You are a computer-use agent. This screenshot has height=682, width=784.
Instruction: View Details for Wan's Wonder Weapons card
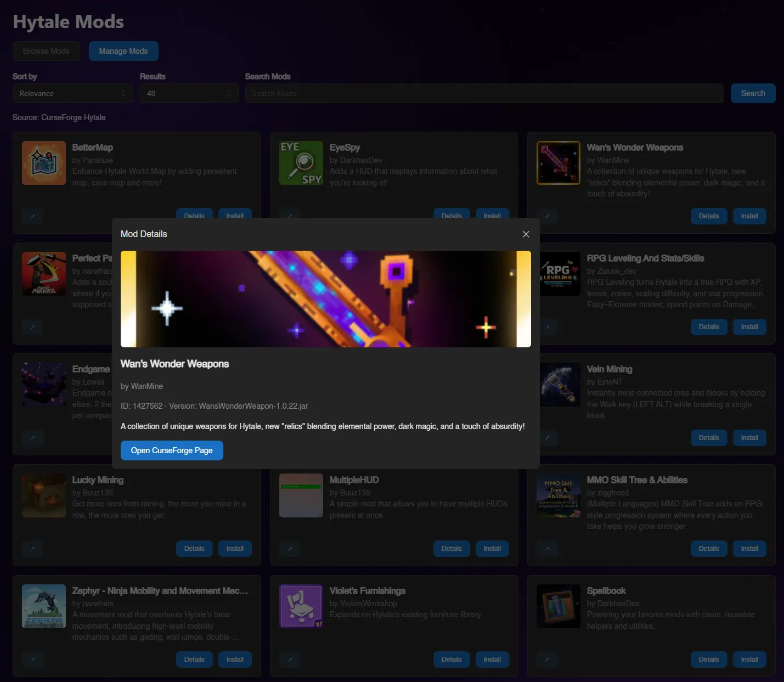point(709,216)
